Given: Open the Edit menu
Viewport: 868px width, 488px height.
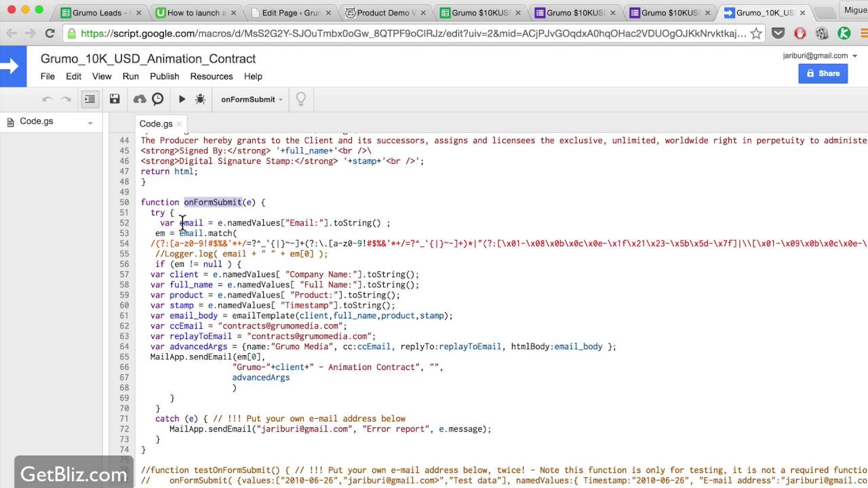Looking at the screenshot, I should [73, 77].
